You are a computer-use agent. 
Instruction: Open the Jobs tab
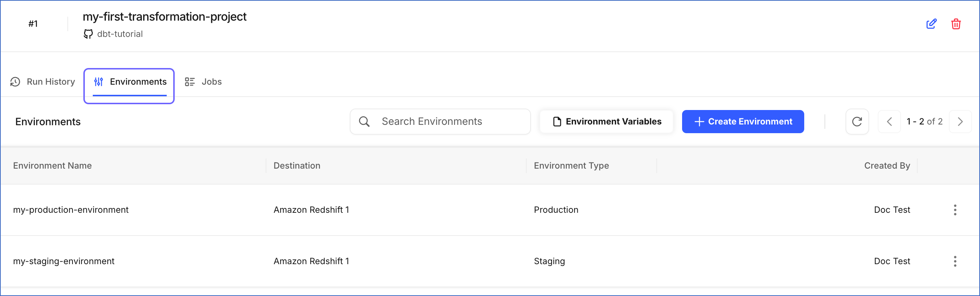coord(203,82)
